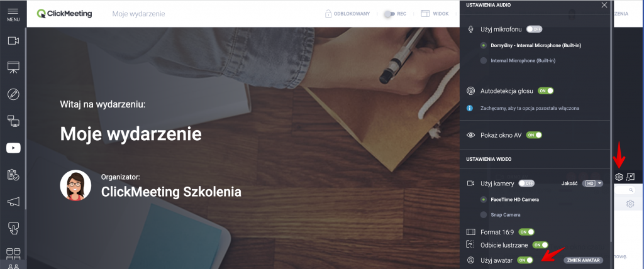Toggle the REC recording switch
644x269 pixels.
(x=396, y=14)
